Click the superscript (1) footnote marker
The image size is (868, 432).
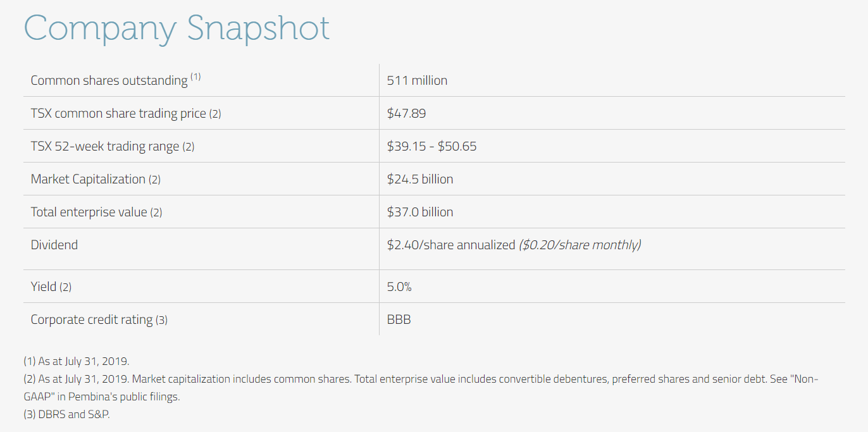(x=195, y=77)
